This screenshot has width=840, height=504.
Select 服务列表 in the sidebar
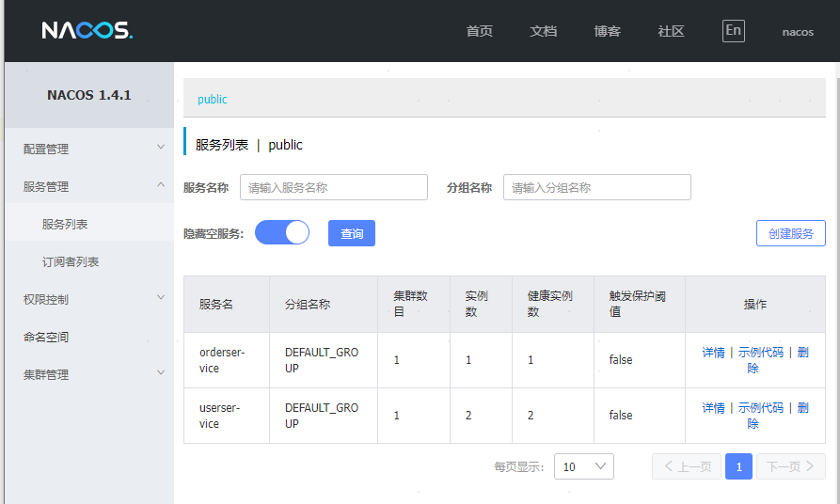[x=65, y=225]
